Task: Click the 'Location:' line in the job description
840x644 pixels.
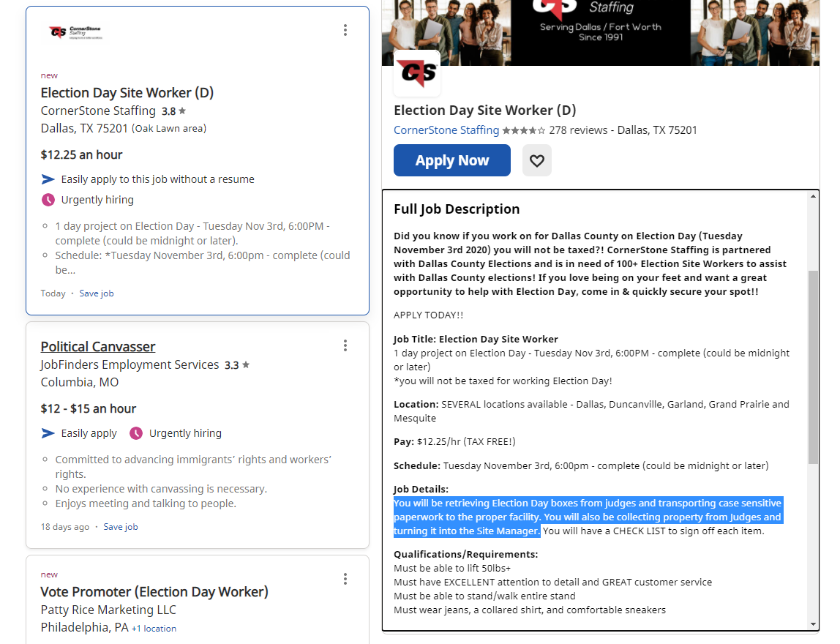Action: pos(591,411)
